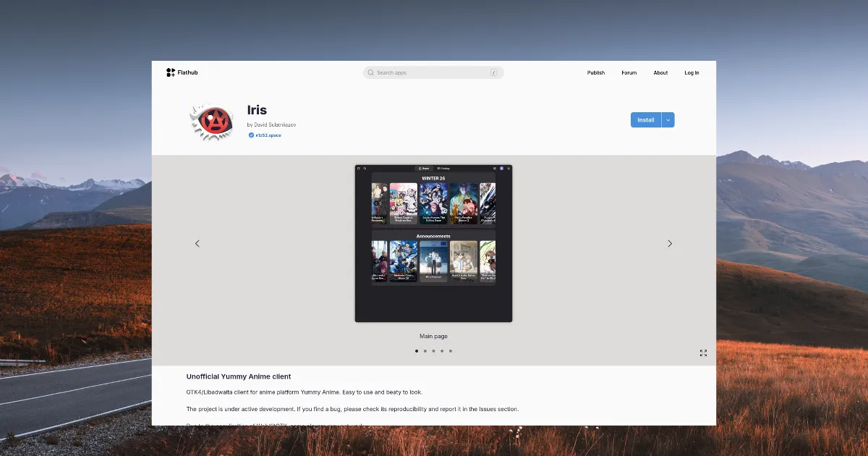Viewport: 868px width, 456px height.
Task: Expand the Install options dropdown arrow
Action: point(668,120)
